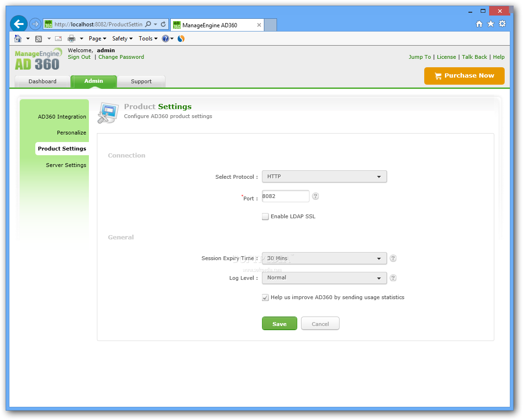Click the green Save button
Viewport: 523px width, 420px height.
coord(279,324)
